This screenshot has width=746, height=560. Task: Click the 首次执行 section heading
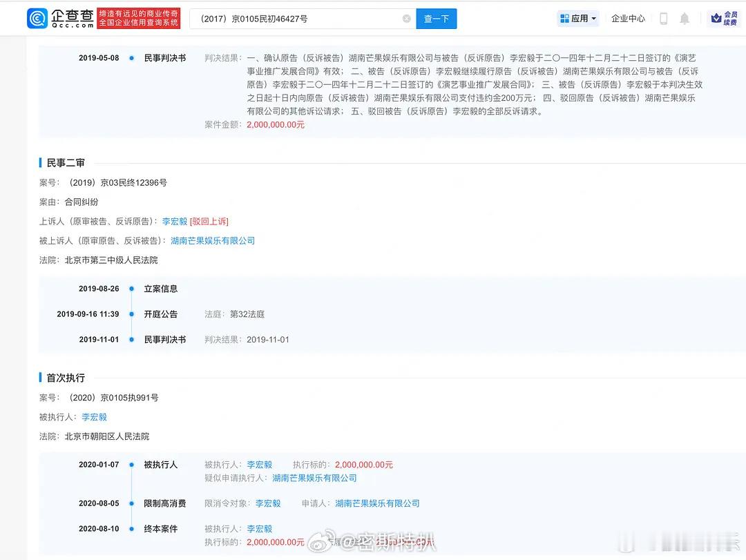[66, 378]
